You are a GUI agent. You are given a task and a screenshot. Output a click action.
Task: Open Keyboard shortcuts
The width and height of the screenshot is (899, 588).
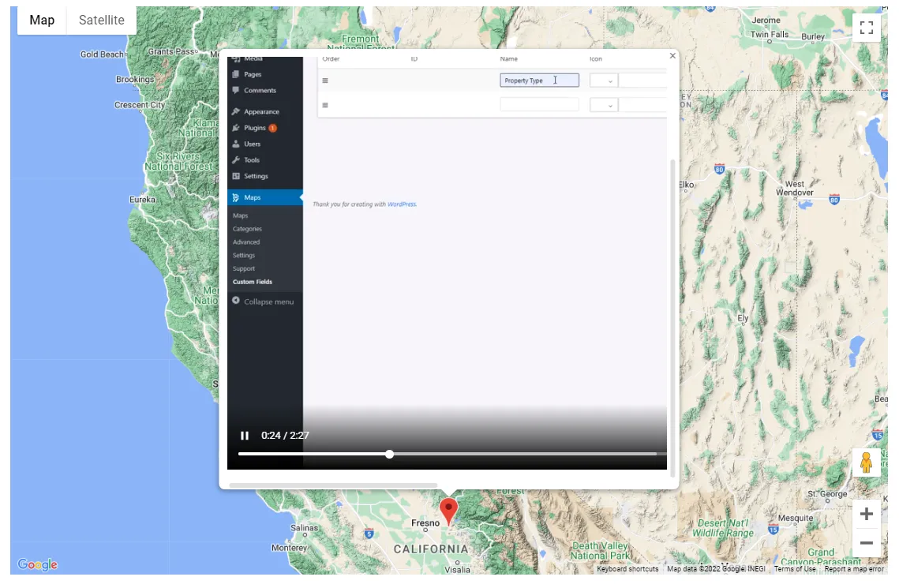(x=627, y=569)
